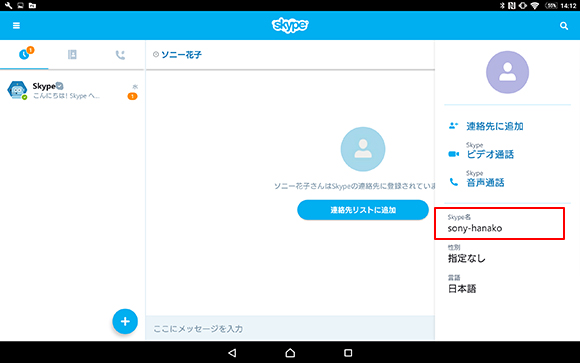Tap the status icon beside ソニー花子
The image size is (580, 363).
[x=156, y=54]
